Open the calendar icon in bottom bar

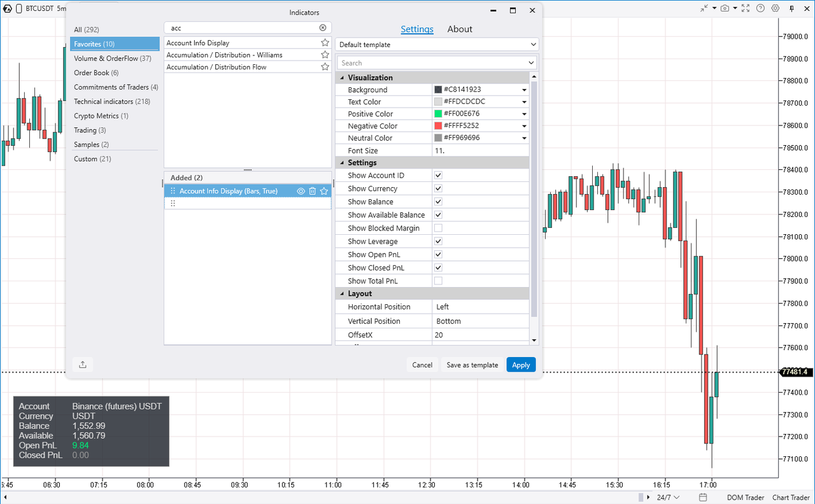pos(703,497)
